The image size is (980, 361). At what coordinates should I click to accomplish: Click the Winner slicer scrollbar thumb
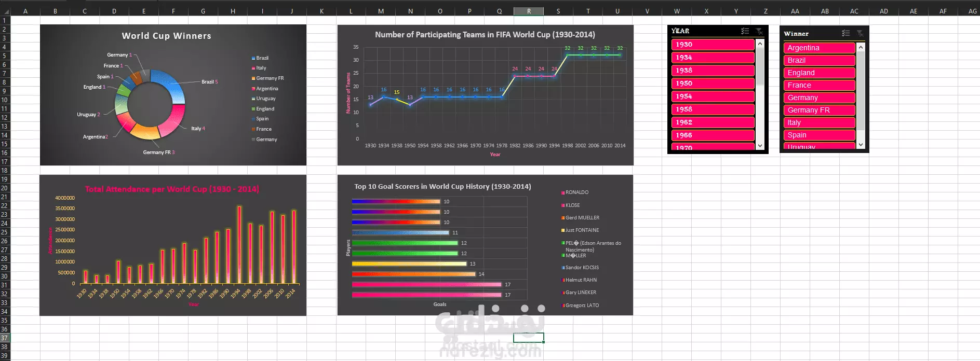click(861, 91)
